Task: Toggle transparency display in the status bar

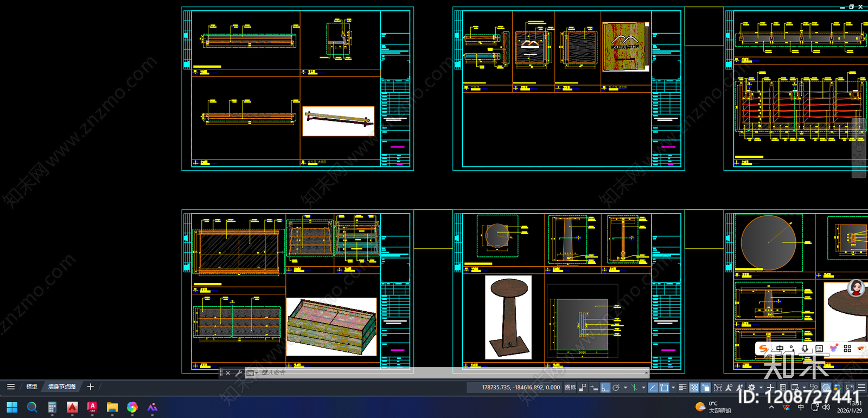Action: (694, 388)
